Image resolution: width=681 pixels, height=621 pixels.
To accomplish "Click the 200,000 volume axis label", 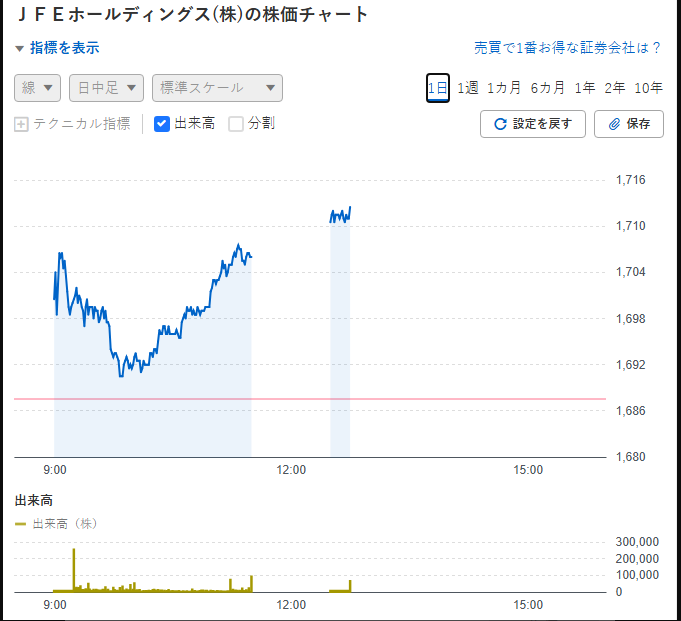I will tap(637, 559).
